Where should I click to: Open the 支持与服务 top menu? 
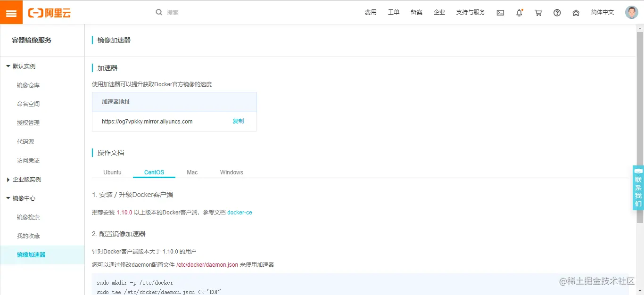click(x=471, y=12)
